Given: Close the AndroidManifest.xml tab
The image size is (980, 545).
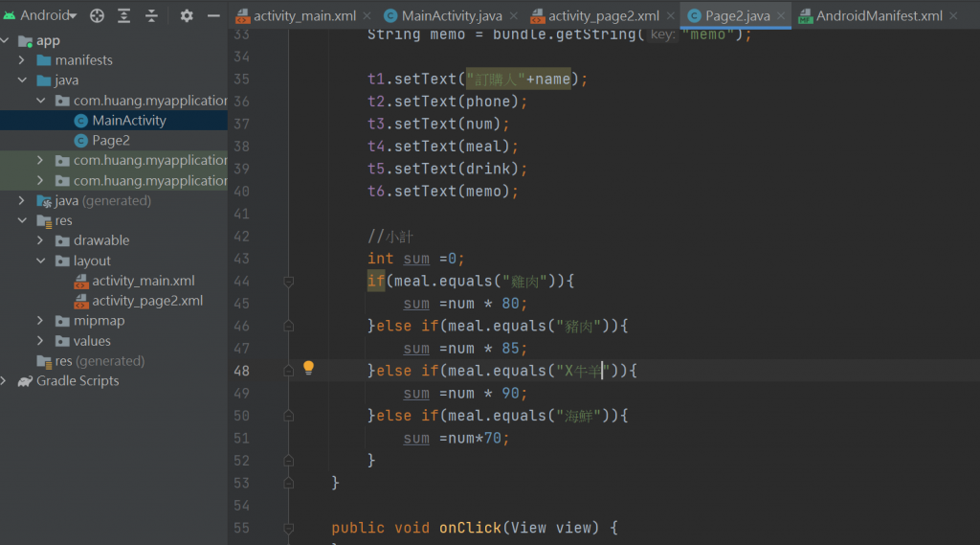Looking at the screenshot, I should 953,15.
